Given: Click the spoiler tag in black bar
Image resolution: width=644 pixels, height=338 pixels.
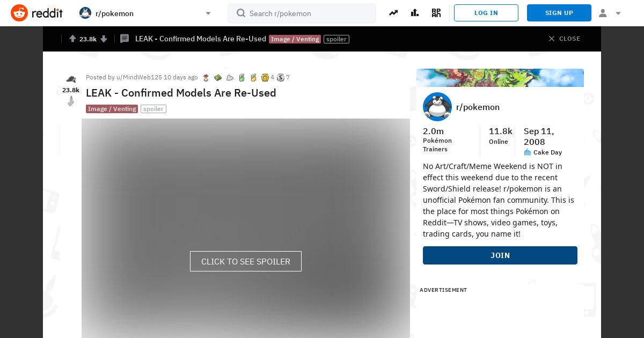Looking at the screenshot, I should (336, 39).
